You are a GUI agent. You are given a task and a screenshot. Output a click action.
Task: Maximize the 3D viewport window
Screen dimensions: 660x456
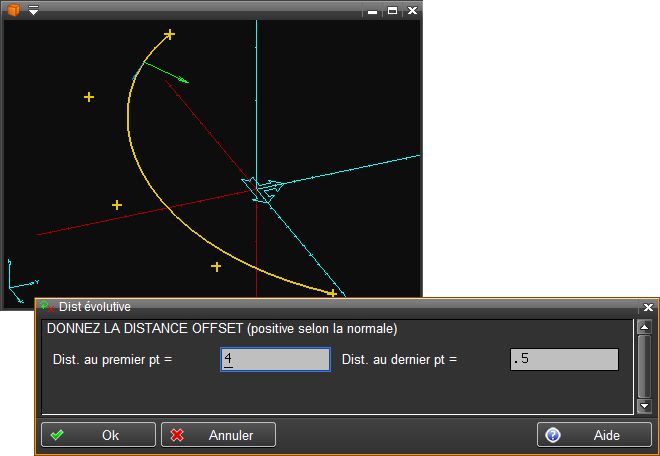[x=392, y=10]
